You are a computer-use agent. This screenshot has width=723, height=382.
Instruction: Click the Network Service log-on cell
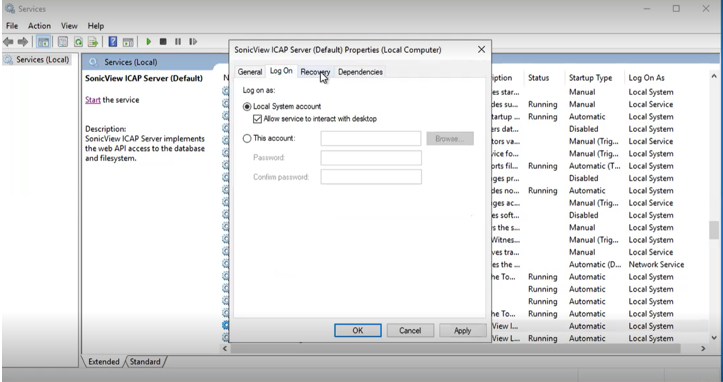656,264
